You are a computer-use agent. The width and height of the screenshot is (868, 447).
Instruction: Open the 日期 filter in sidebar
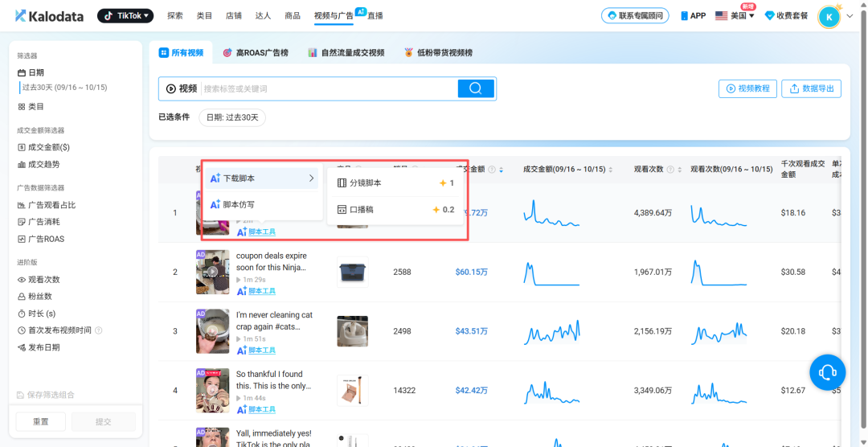pyautogui.click(x=31, y=72)
